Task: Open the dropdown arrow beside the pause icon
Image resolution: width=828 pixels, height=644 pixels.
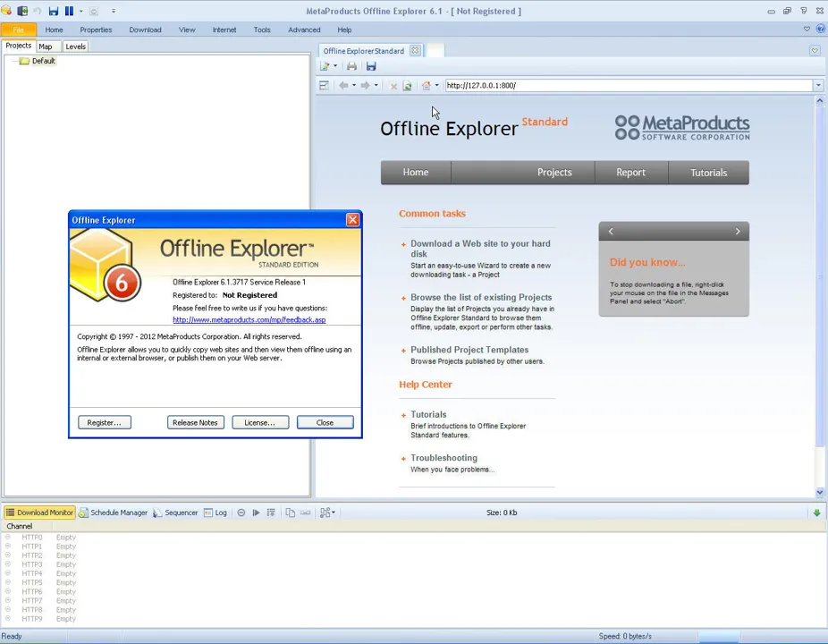Action: 80,11
